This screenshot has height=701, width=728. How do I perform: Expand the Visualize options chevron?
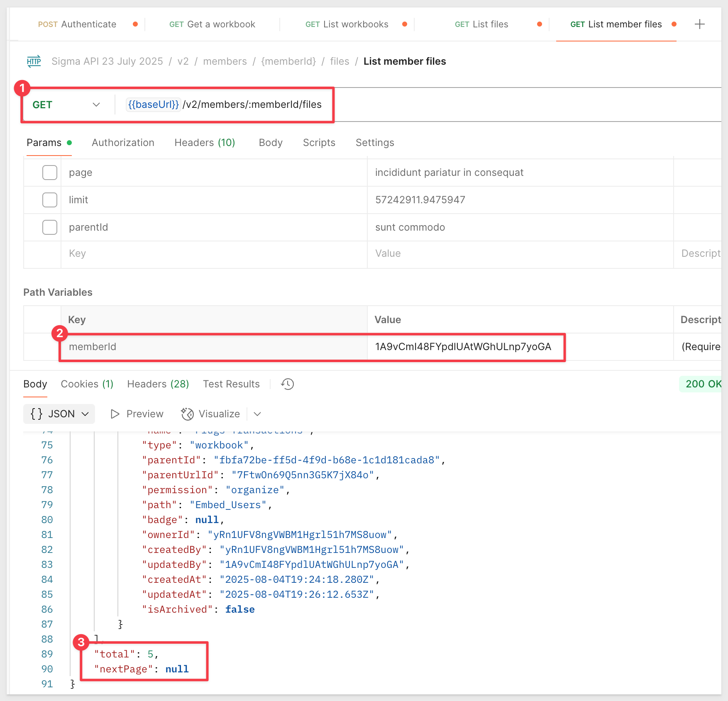(x=257, y=414)
